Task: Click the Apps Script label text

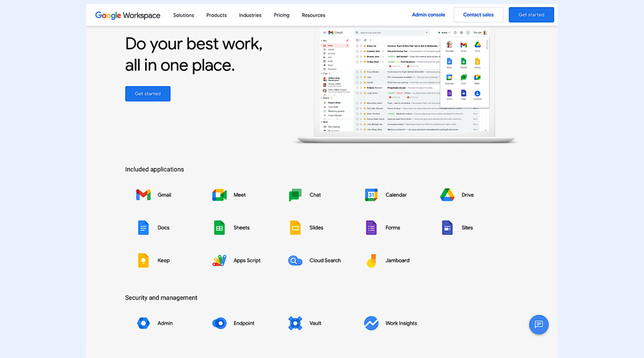Action: 247,260
